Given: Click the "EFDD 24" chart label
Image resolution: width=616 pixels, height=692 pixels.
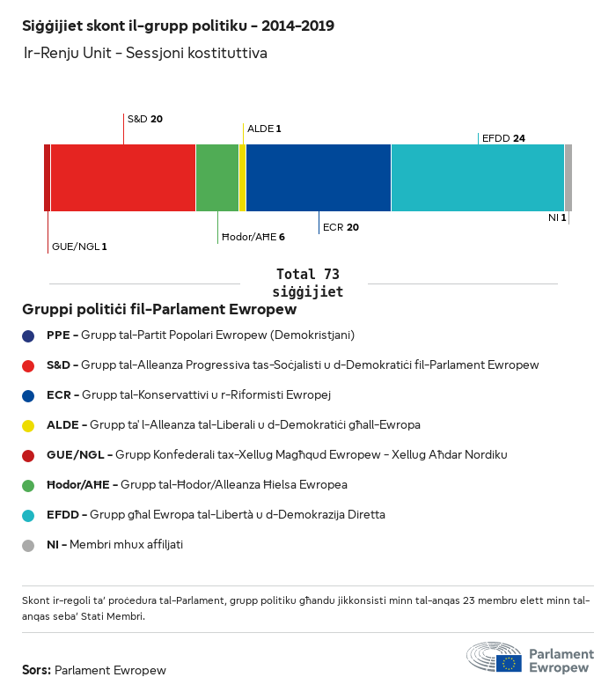Looking at the screenshot, I should pos(503,138).
